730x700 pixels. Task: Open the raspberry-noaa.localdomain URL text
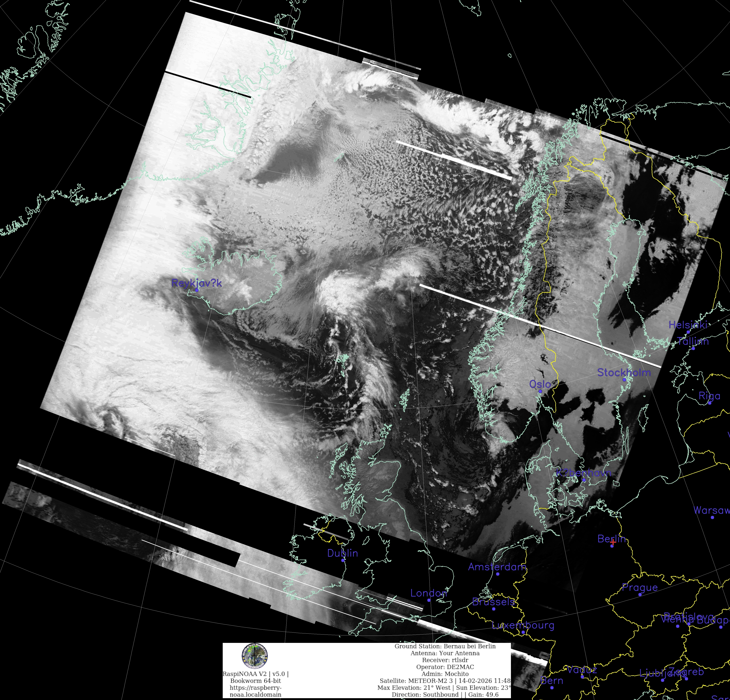255,691
